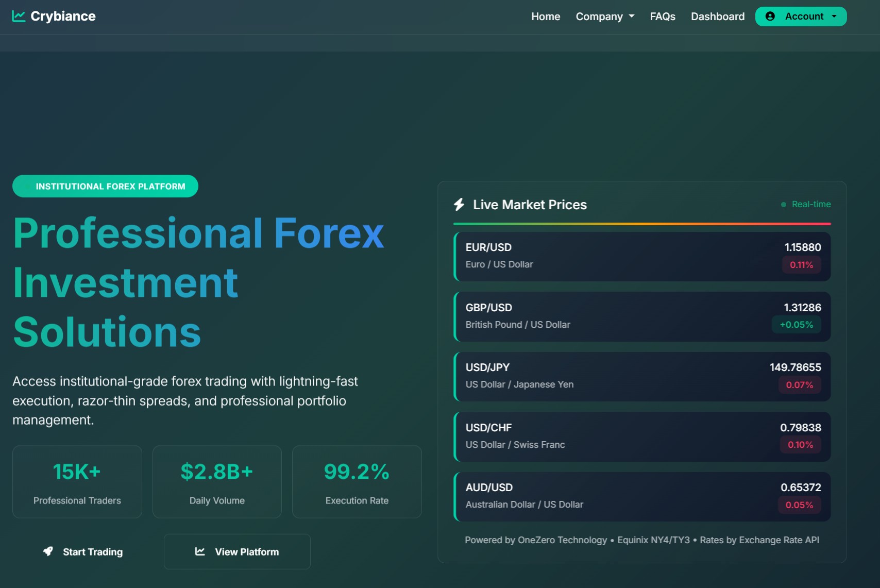This screenshot has height=588, width=880.
Task: Click the lightning bolt icon beside Live Market Prices
Action: tap(459, 205)
